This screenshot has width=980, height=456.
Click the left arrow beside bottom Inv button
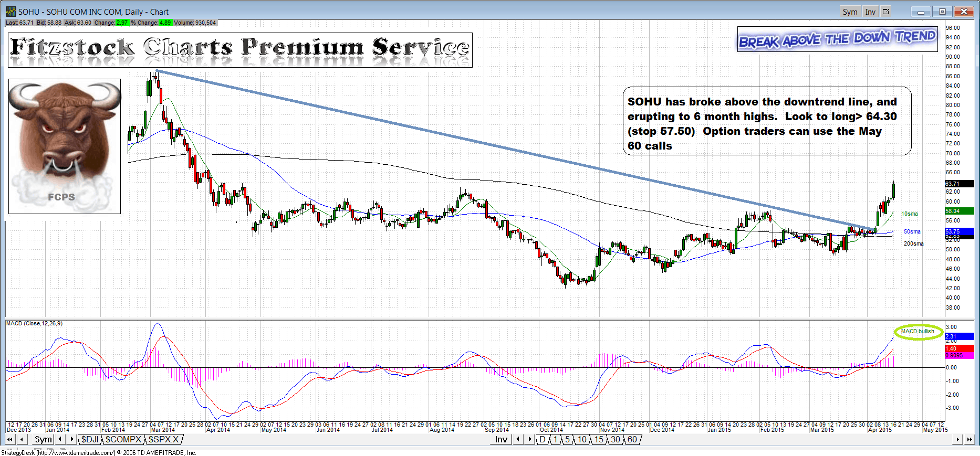[518, 440]
